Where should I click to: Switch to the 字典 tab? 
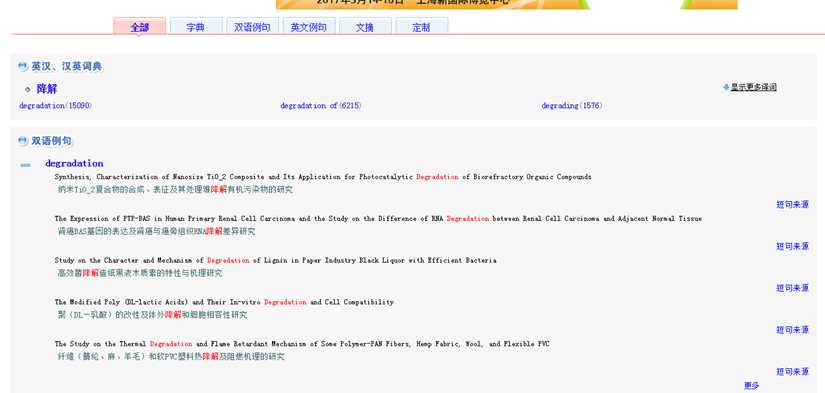tap(196, 27)
